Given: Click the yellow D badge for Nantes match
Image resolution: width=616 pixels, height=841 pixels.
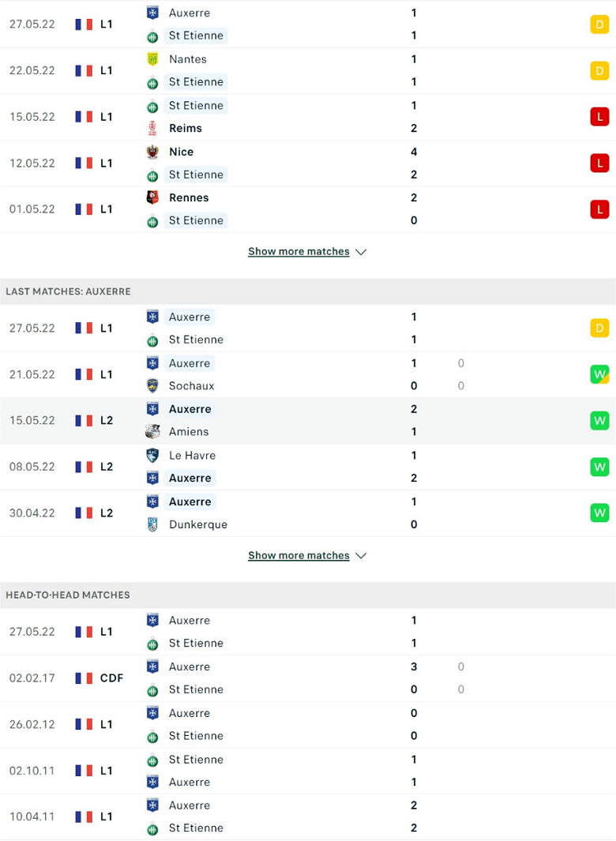Looking at the screenshot, I should (599, 71).
